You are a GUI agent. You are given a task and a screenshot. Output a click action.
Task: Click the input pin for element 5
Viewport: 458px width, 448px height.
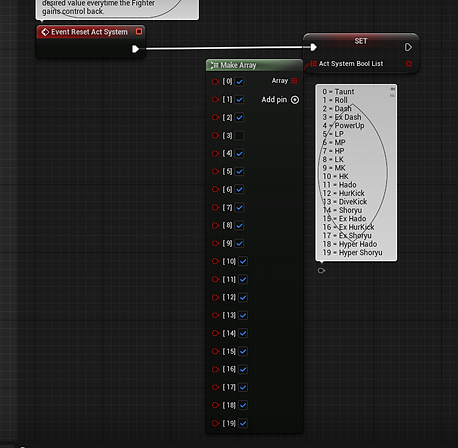click(x=215, y=172)
